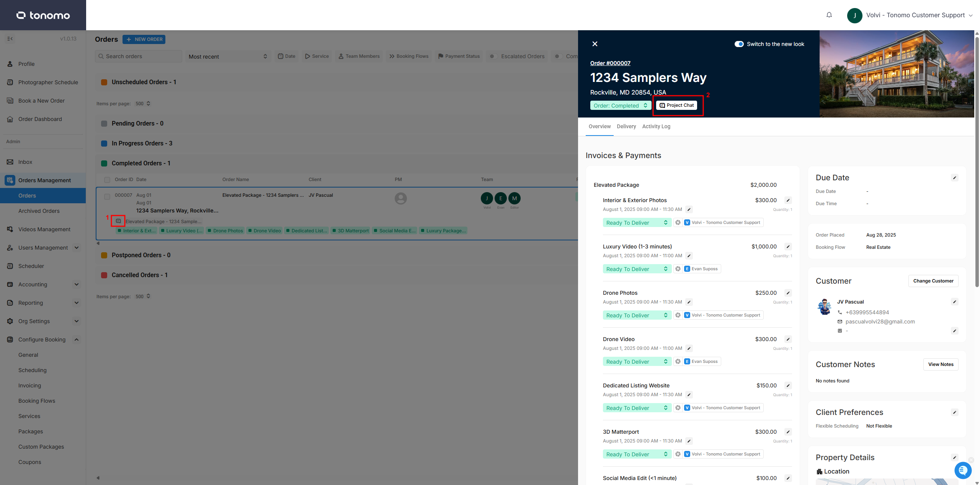Edit Interior & Exterior Photos price pencil

pyautogui.click(x=788, y=200)
